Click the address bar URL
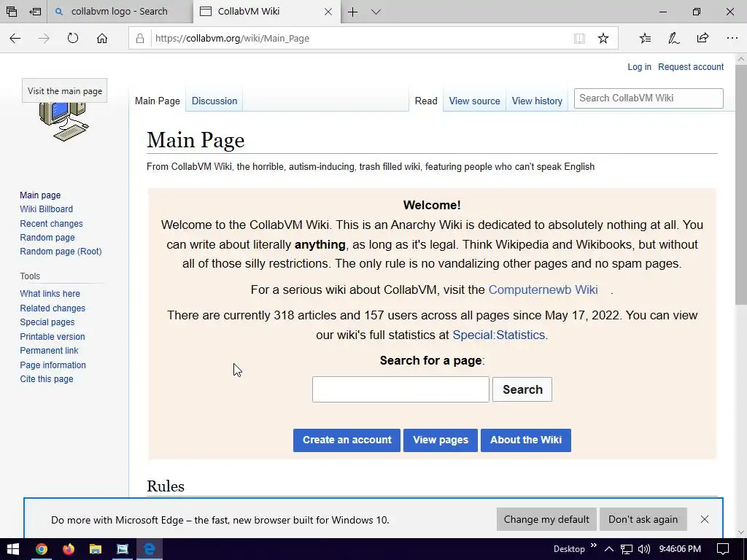Viewport: 747px width, 560px height. (232, 38)
